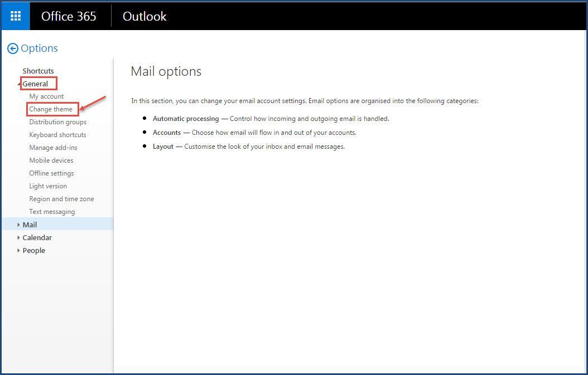The image size is (588, 375).
Task: Open Change theme settings
Action: point(52,109)
